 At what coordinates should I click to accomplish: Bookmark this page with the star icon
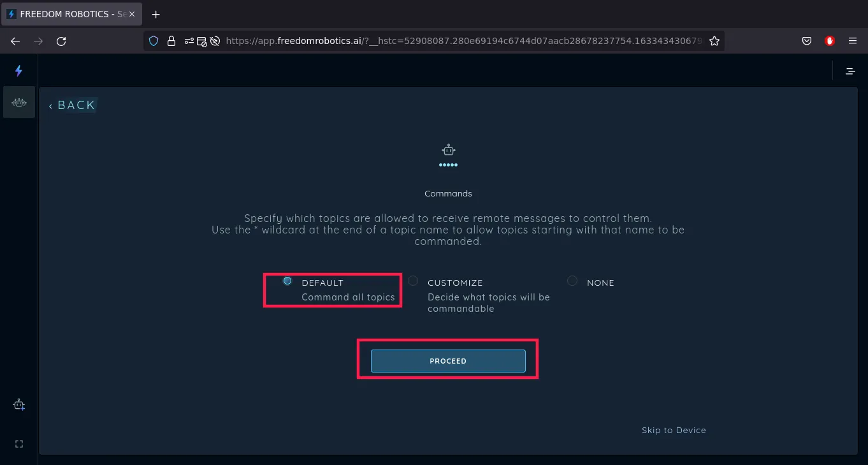coord(714,41)
